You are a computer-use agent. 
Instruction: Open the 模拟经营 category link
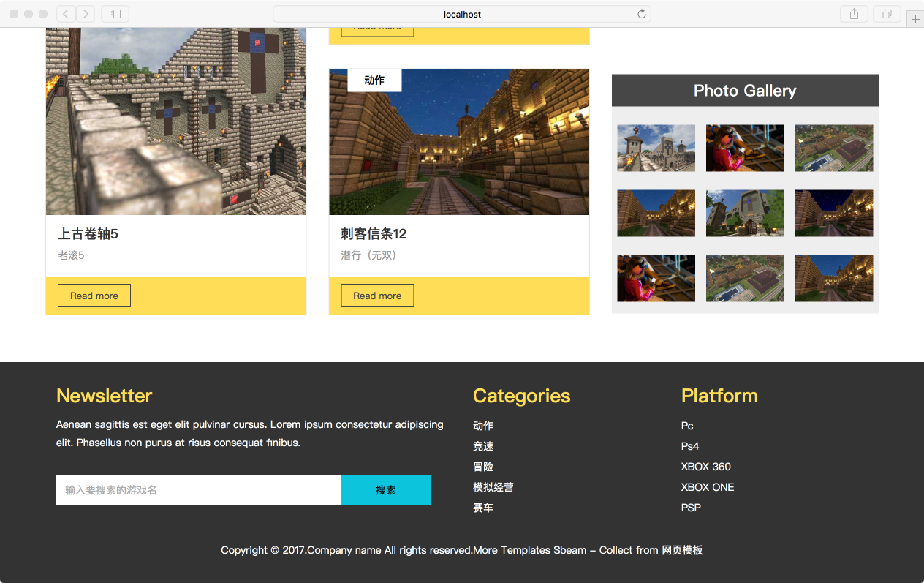tap(493, 487)
